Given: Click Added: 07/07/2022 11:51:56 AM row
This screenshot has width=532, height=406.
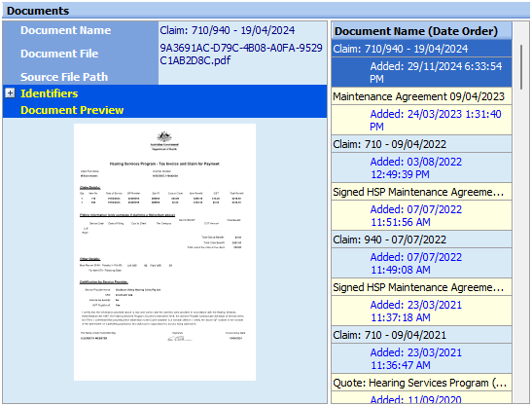Looking at the screenshot, I should coord(422,215).
